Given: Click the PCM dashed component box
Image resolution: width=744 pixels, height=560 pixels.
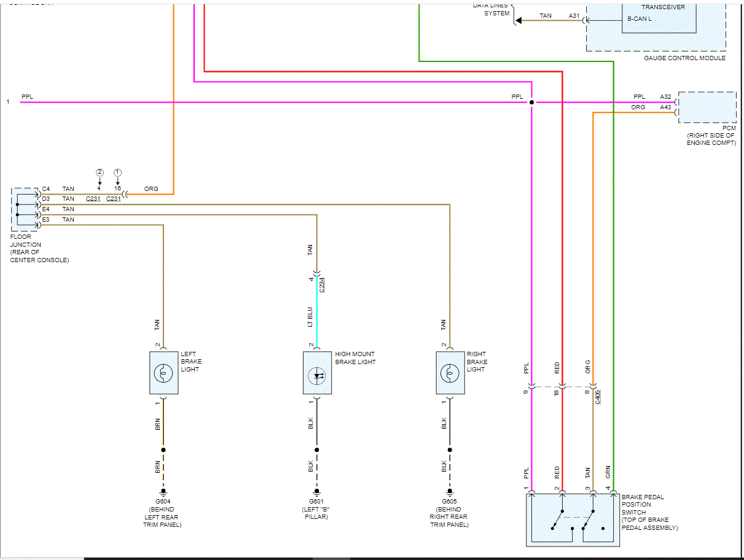Looking at the screenshot, I should click(707, 107).
